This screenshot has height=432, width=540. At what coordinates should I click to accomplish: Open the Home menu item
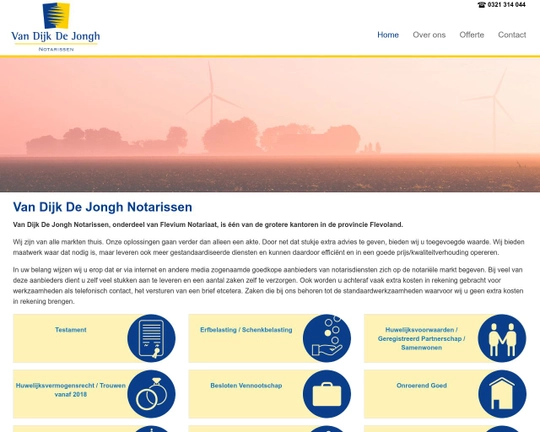[x=388, y=35]
